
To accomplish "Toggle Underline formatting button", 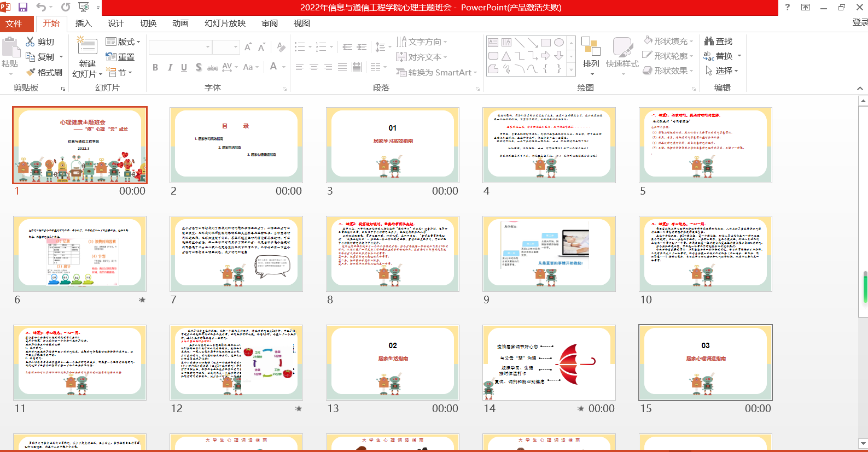I will [184, 67].
